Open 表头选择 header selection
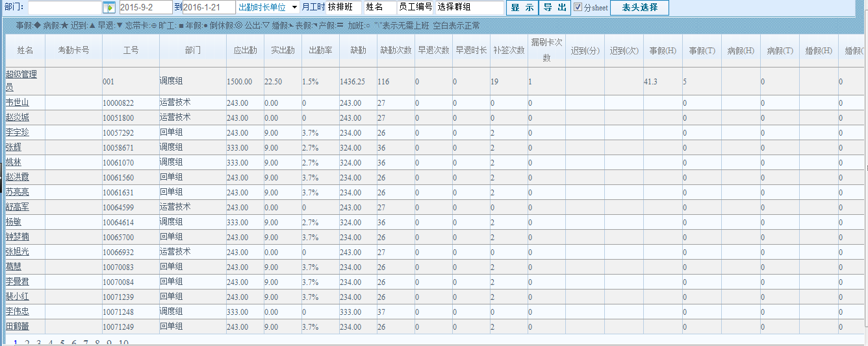 coord(639,8)
